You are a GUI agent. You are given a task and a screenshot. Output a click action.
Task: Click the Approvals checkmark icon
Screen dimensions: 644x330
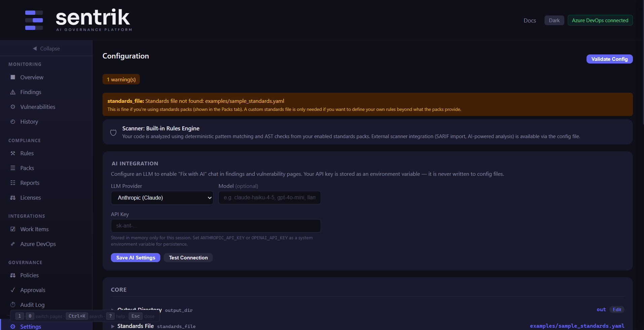13,290
